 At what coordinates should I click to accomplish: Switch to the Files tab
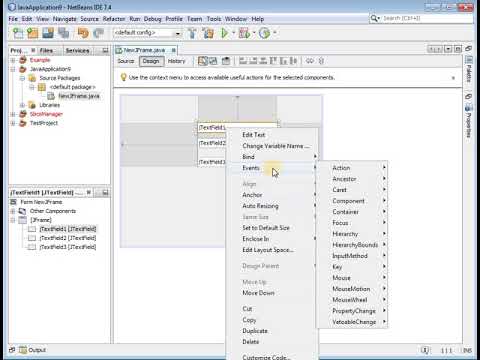46,50
